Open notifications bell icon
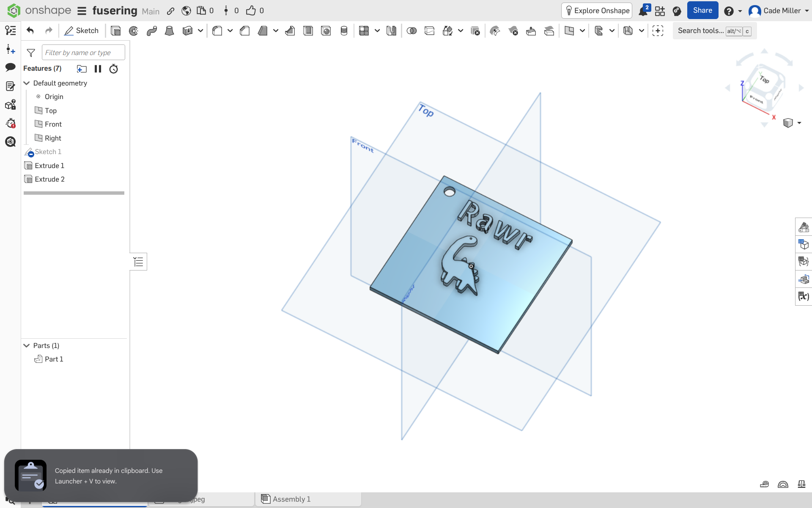The width and height of the screenshot is (812, 508). [643, 11]
